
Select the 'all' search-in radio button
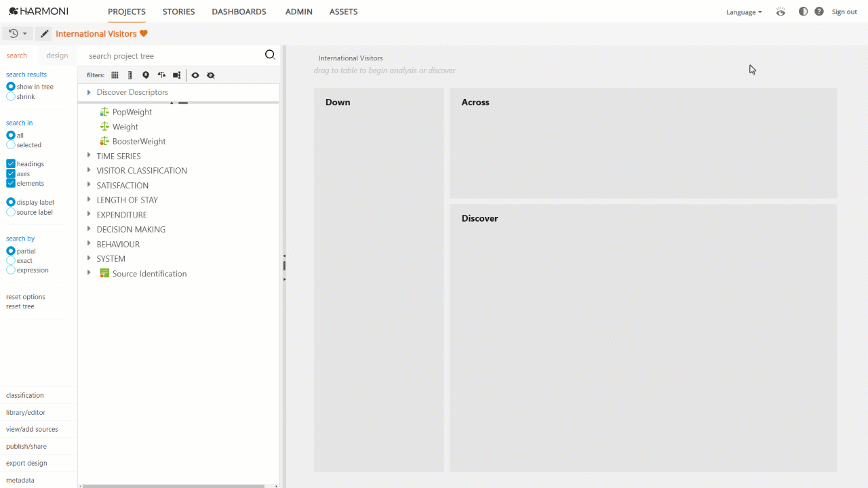click(11, 136)
